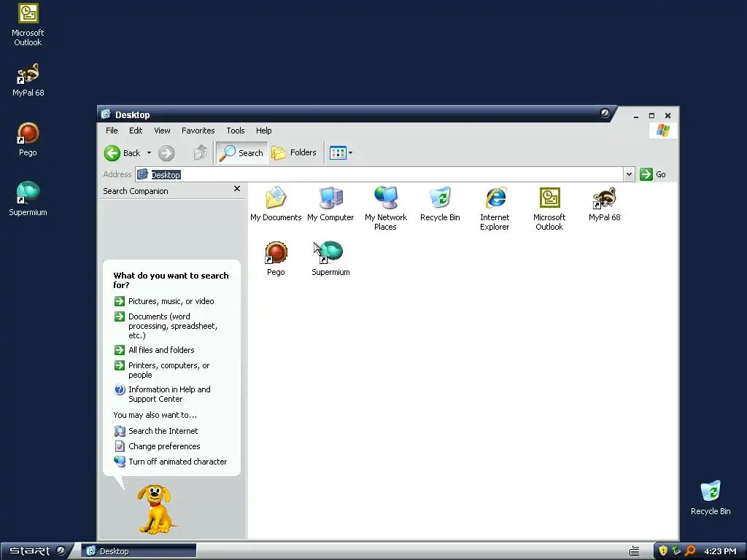The height and width of the screenshot is (560, 747).
Task: Open the Views icon button
Action: pyautogui.click(x=338, y=153)
